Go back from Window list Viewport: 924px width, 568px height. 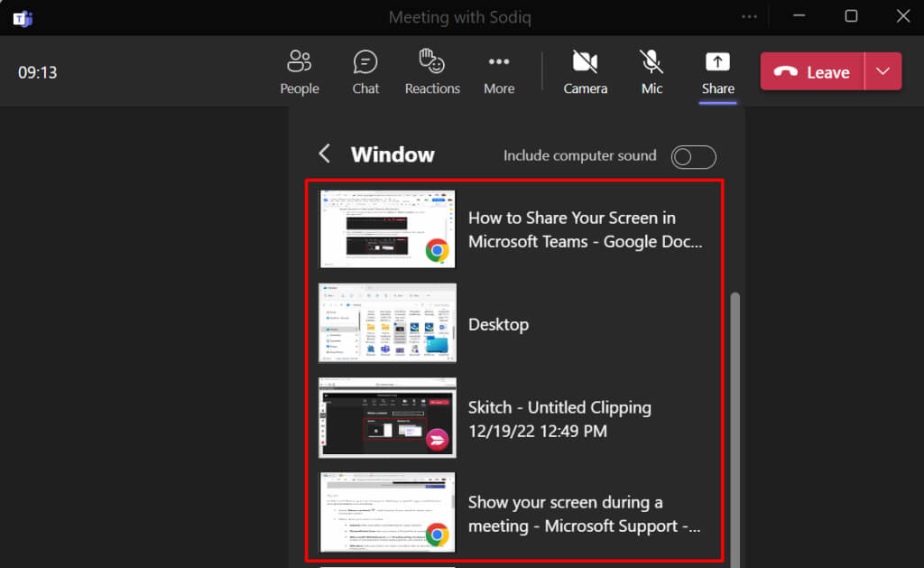pos(324,154)
